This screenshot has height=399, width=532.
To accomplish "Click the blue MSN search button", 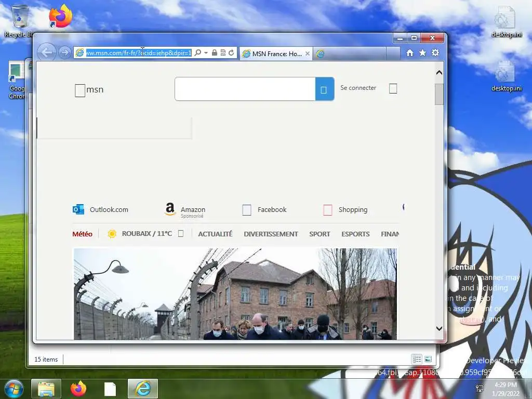I will click(x=325, y=89).
